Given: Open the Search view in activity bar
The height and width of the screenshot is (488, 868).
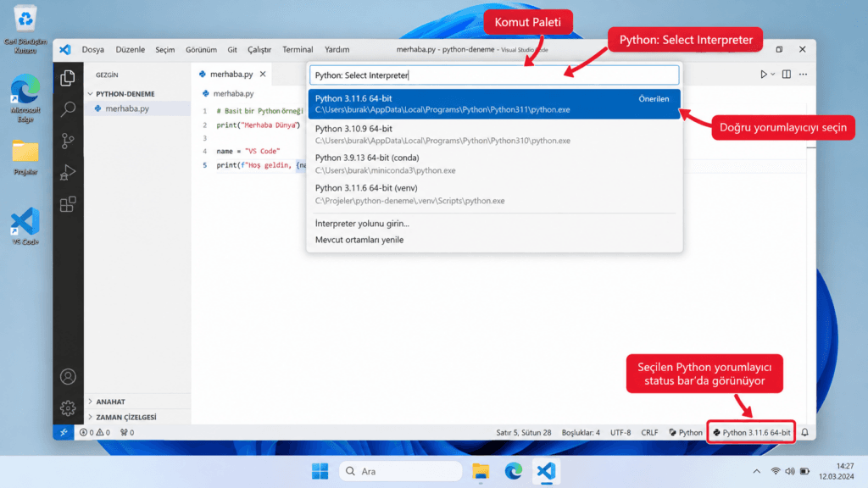Looking at the screenshot, I should click(x=68, y=109).
